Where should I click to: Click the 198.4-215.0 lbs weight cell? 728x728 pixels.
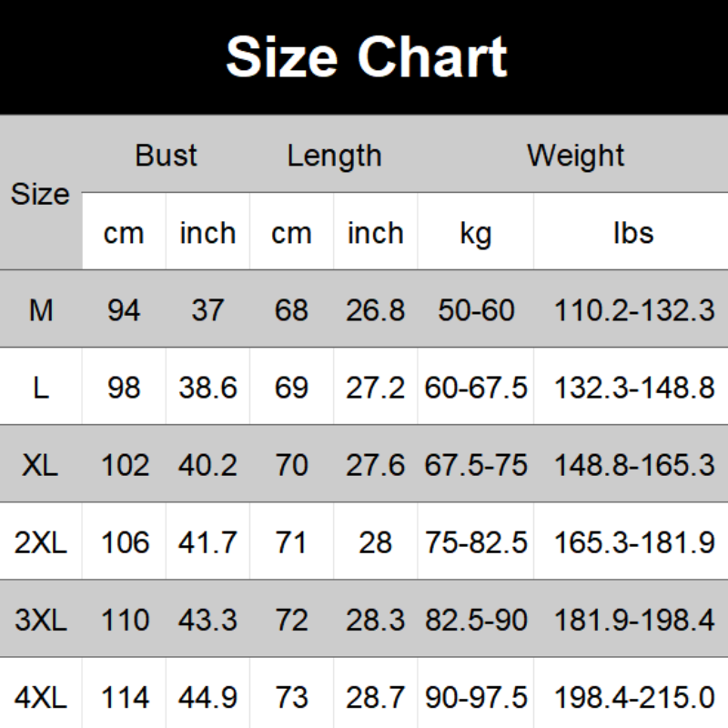click(634, 699)
